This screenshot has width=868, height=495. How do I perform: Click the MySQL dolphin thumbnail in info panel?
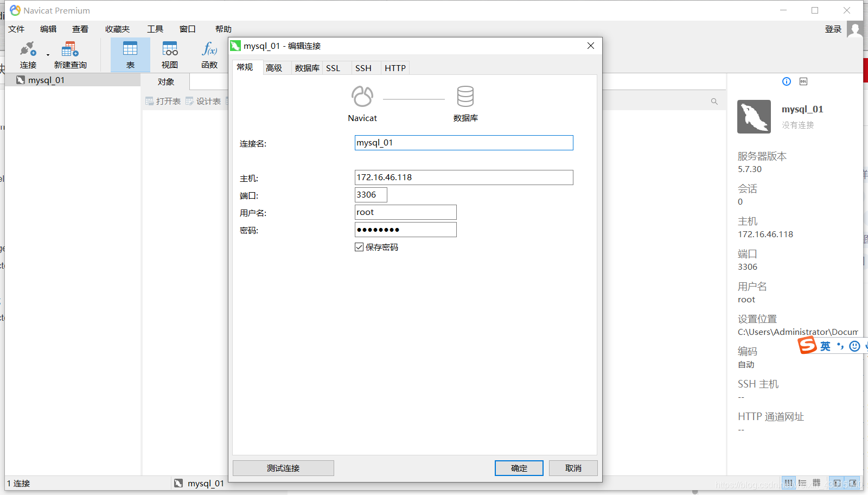754,117
